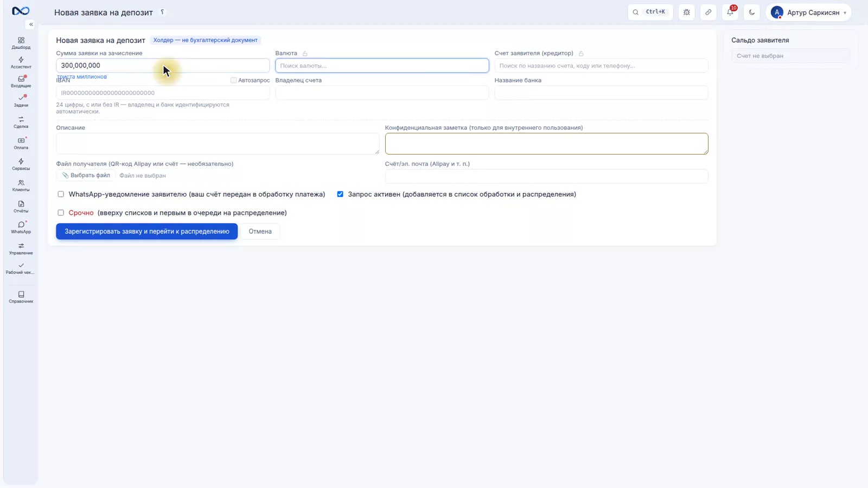Go to Оплата in the sidebar
The image size is (868, 488).
pos(21,143)
